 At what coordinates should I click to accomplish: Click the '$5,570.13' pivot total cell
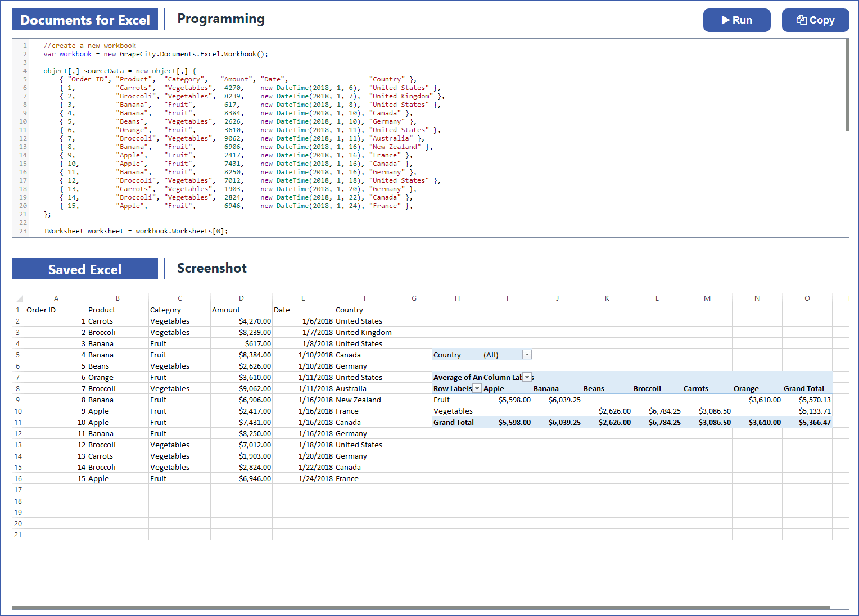(807, 400)
